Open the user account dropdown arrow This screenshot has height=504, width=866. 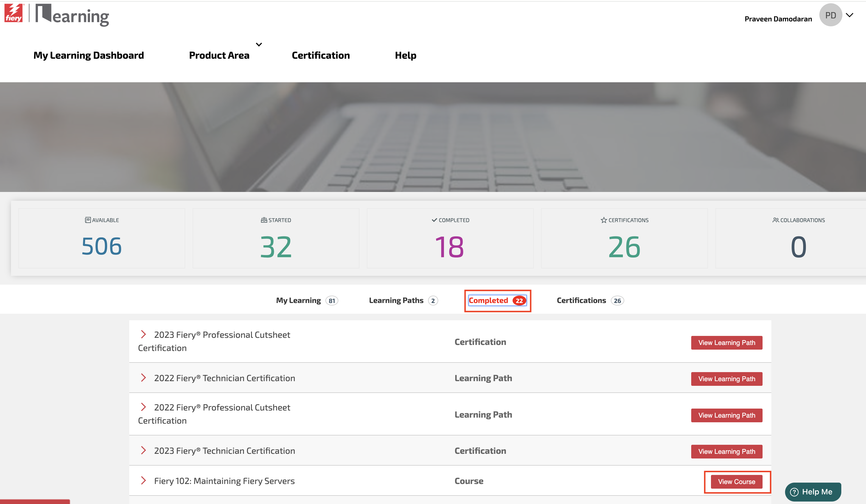click(850, 15)
